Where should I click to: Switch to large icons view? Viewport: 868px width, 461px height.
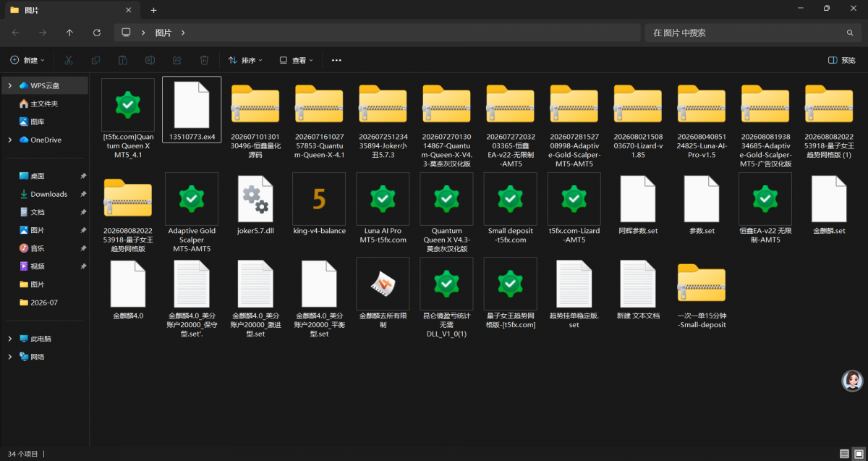[857, 454]
